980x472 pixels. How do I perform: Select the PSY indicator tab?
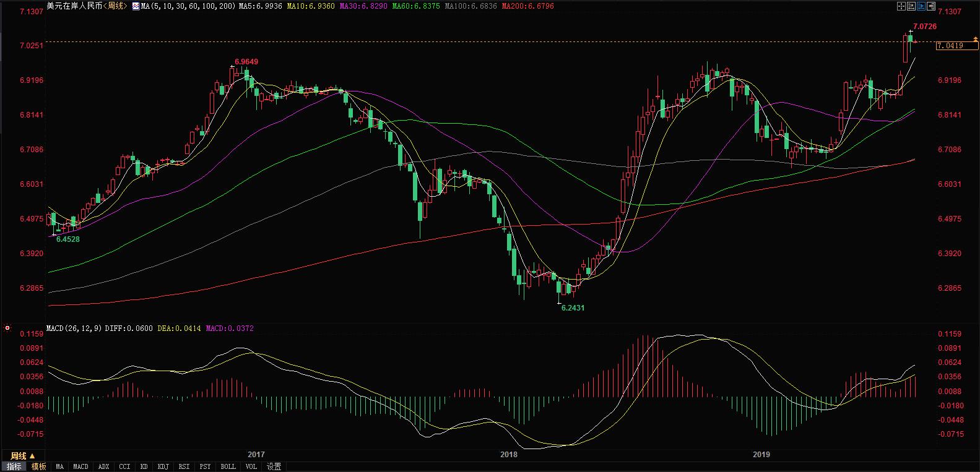[x=205, y=466]
